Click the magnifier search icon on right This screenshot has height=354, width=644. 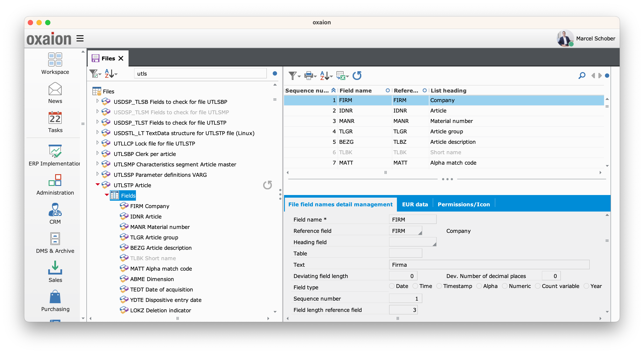coord(582,76)
